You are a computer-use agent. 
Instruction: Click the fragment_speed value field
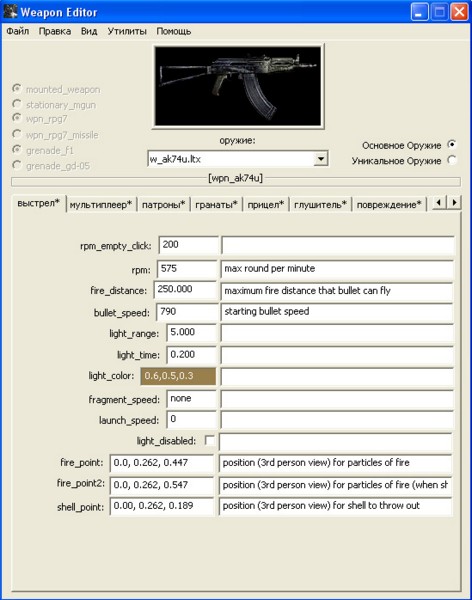[191, 399]
